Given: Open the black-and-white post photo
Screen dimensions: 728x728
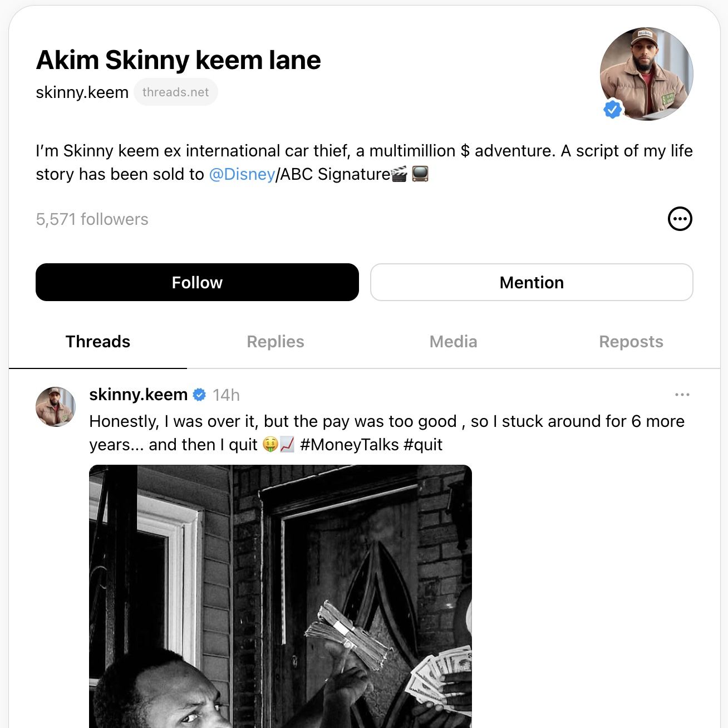Looking at the screenshot, I should (281, 596).
